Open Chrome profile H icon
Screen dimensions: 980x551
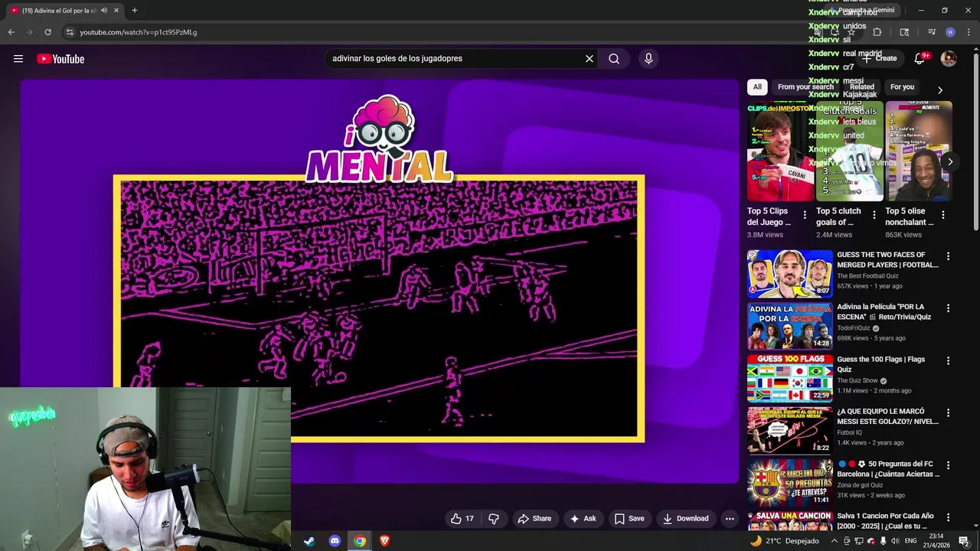(x=950, y=32)
